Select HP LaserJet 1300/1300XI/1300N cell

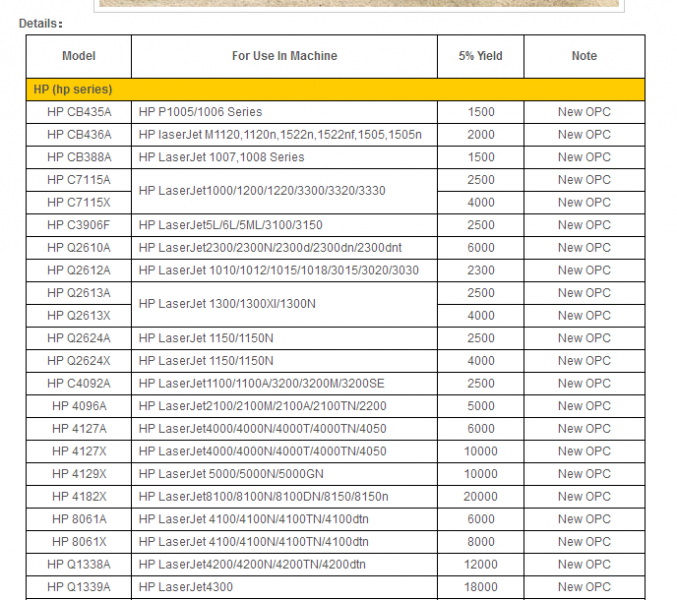click(284, 304)
